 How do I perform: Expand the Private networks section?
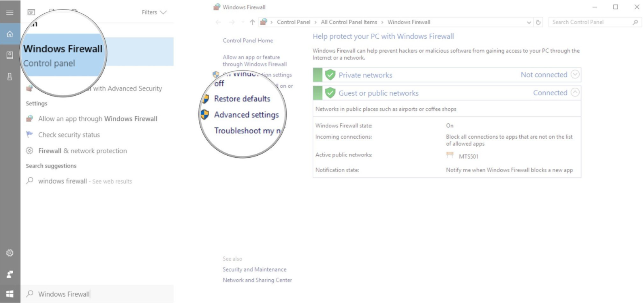(x=575, y=74)
